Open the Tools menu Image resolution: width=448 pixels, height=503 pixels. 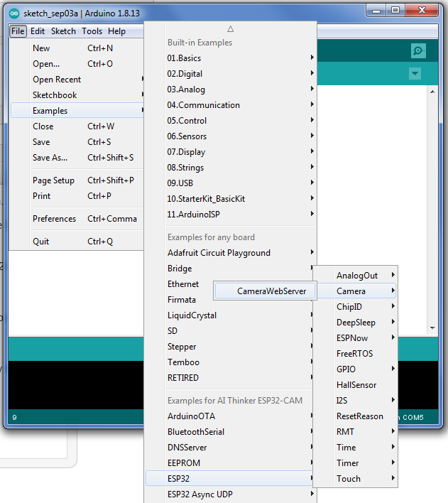click(x=92, y=31)
